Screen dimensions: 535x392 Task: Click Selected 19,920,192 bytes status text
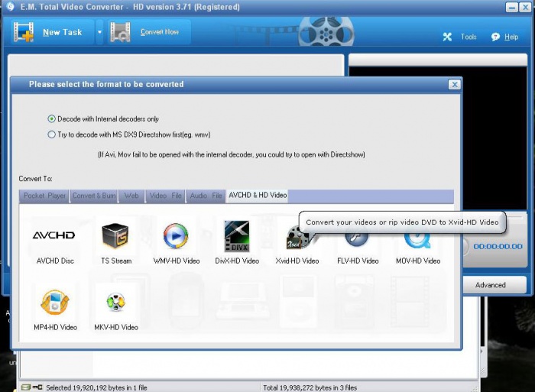96,387
